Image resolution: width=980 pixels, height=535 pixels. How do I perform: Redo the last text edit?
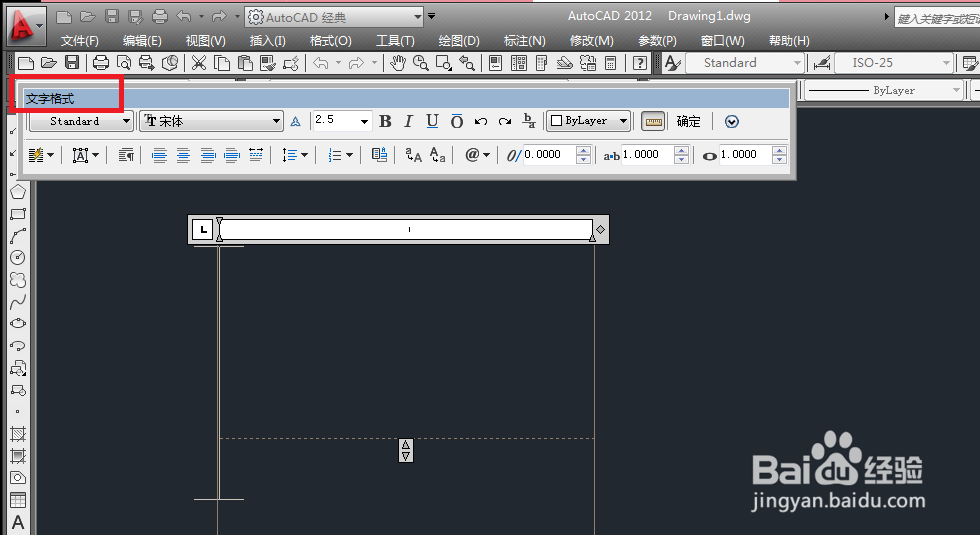click(x=505, y=121)
